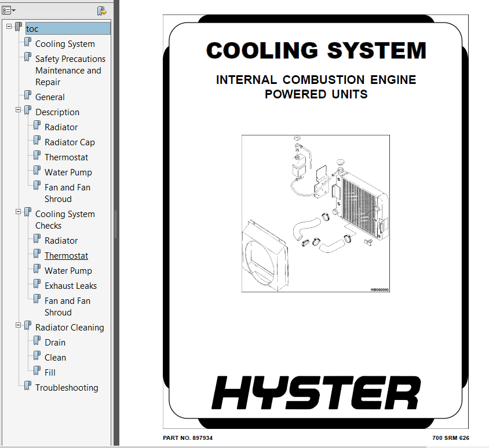This screenshot has height=448, width=489.
Task: Go to the General bookmark
Action: click(50, 97)
